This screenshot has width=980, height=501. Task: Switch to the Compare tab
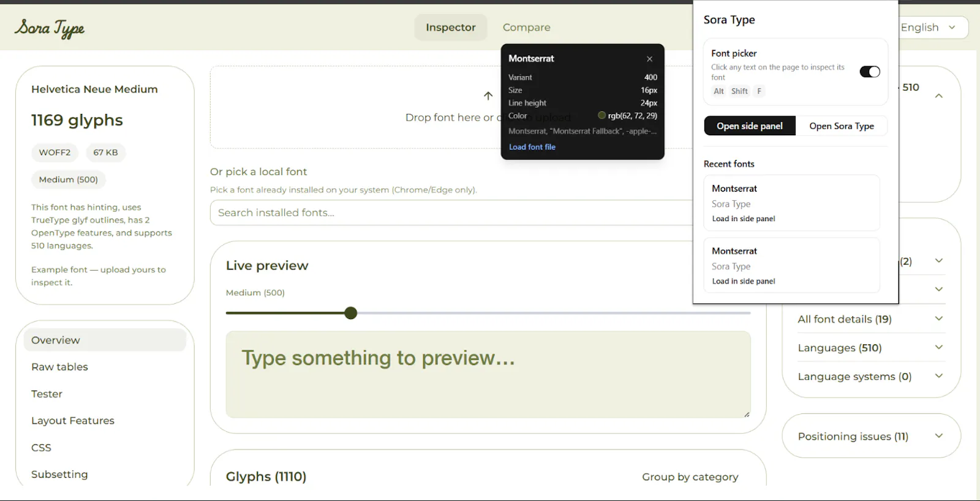pos(526,27)
